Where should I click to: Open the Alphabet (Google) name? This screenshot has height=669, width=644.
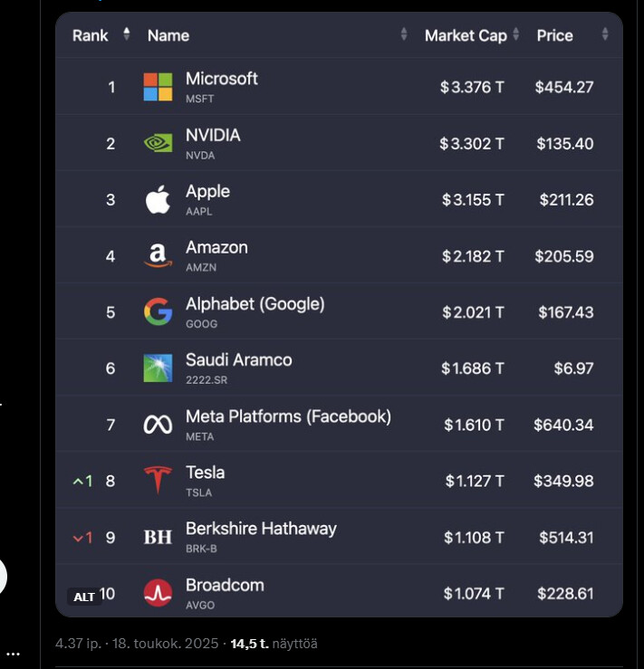pyautogui.click(x=255, y=304)
